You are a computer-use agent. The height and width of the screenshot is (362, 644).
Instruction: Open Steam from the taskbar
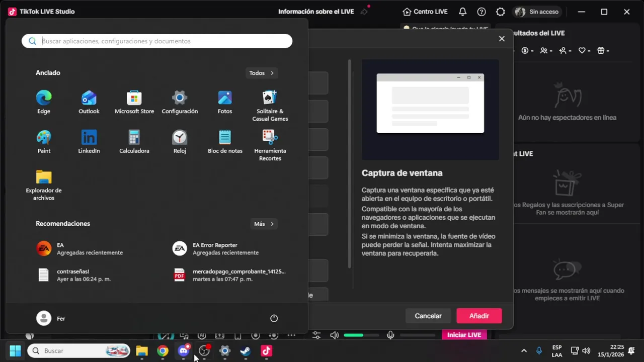pos(246,350)
